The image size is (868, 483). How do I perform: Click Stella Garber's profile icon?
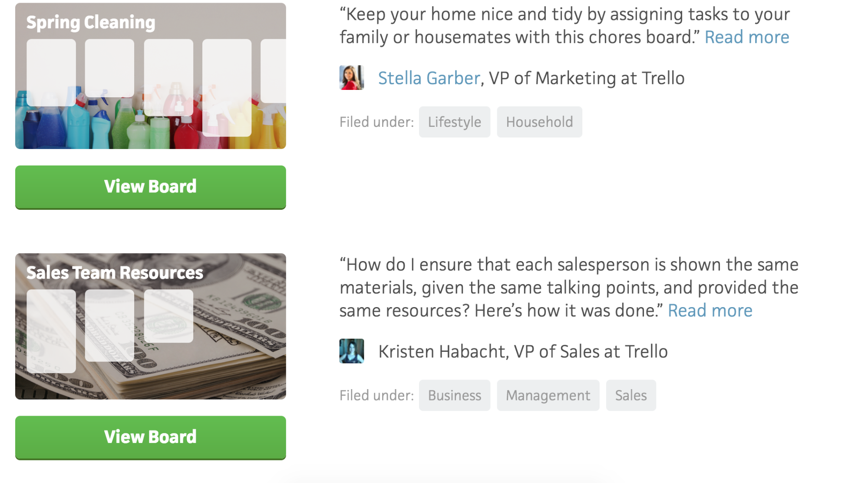(x=352, y=78)
